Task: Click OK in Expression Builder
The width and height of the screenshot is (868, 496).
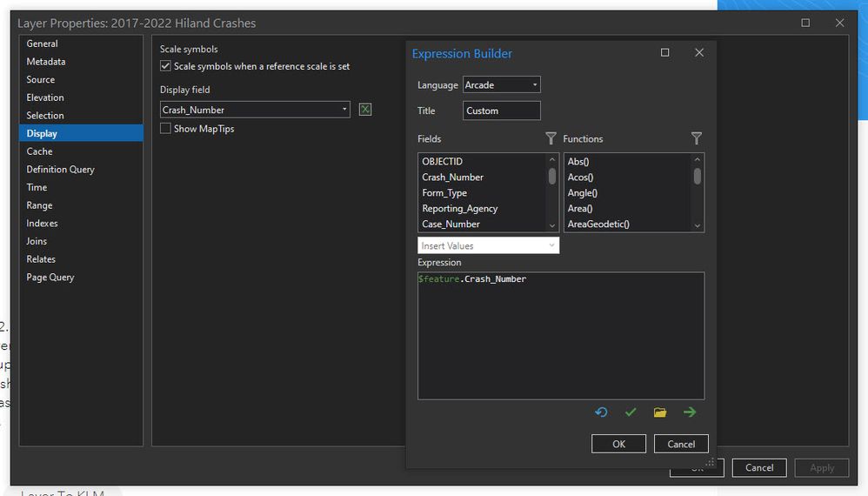Action: tap(618, 444)
